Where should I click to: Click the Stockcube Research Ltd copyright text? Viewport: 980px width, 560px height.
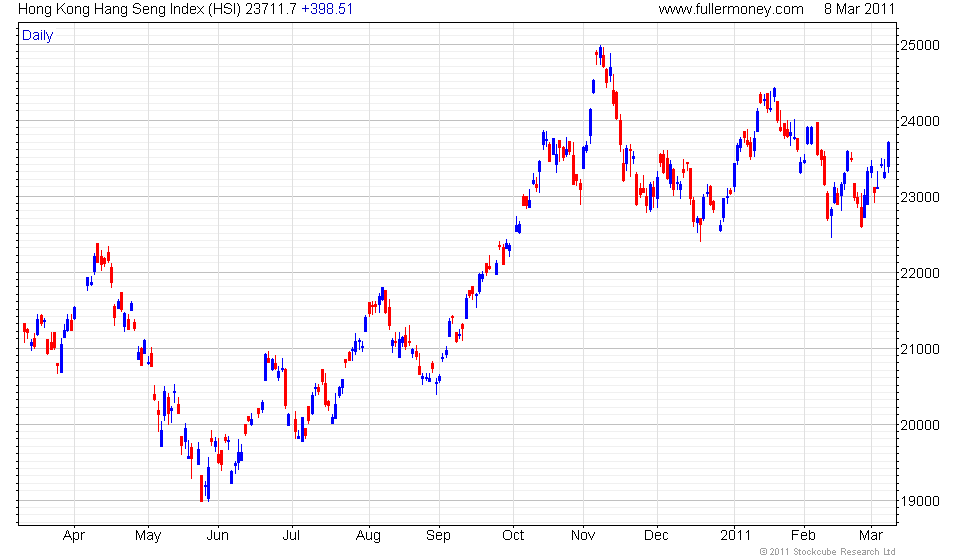828,552
